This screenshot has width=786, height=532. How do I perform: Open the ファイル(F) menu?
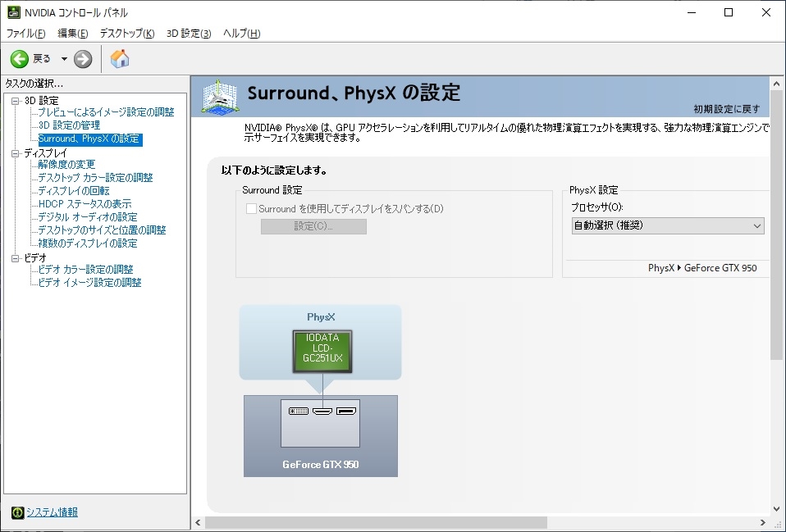click(x=25, y=34)
